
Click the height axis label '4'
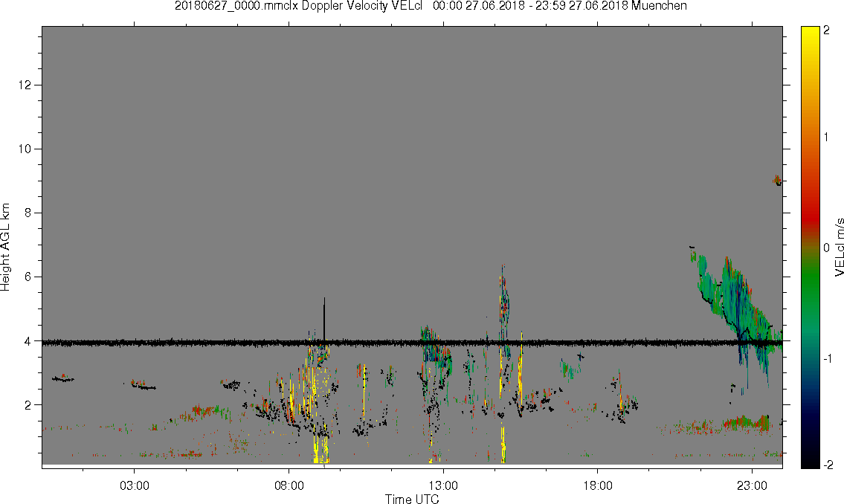click(28, 341)
